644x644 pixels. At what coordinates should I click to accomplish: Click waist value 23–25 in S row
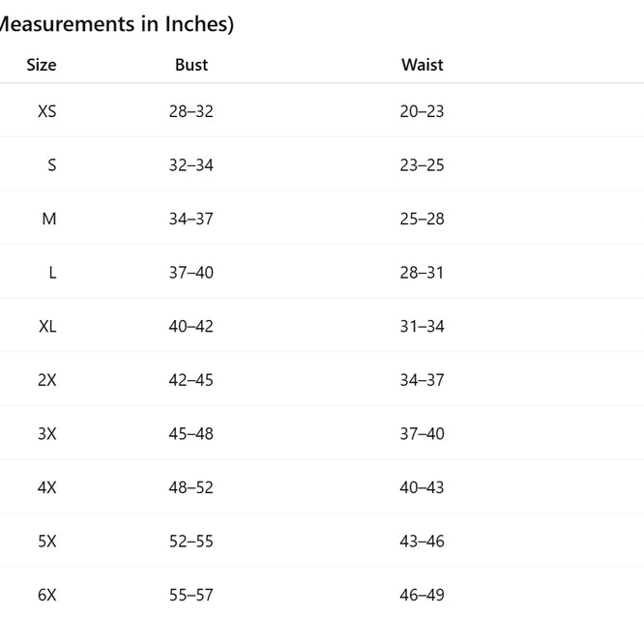click(423, 165)
